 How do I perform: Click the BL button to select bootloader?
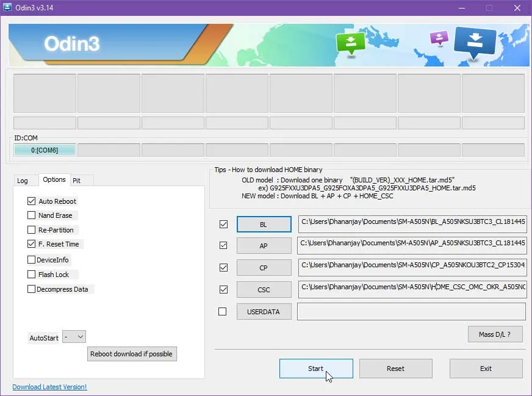(264, 224)
